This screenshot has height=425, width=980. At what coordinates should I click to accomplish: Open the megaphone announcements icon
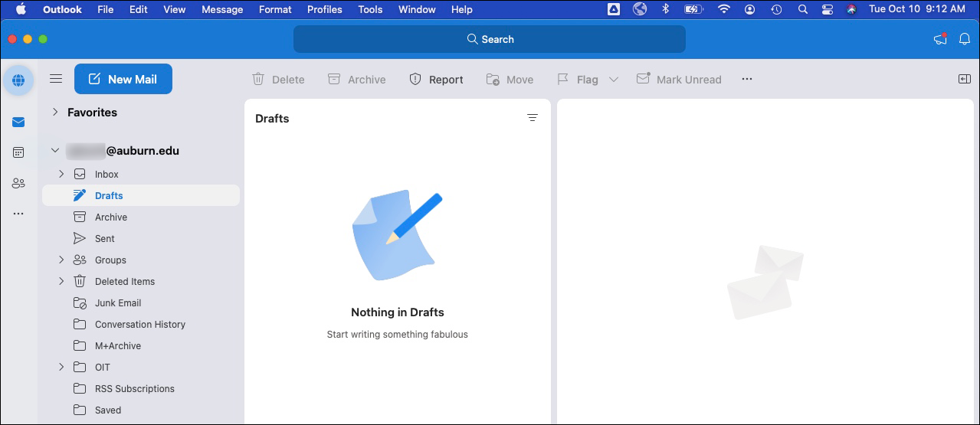click(940, 39)
